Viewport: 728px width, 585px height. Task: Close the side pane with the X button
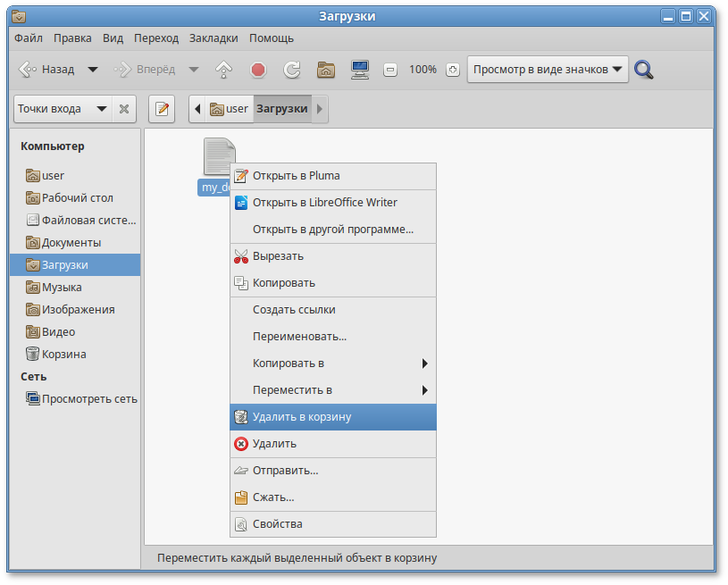pos(124,109)
